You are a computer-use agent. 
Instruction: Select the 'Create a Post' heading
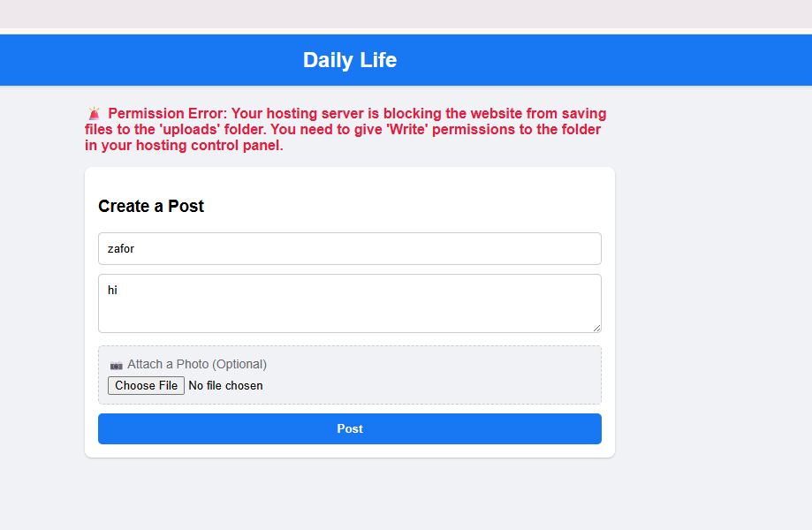(x=151, y=206)
